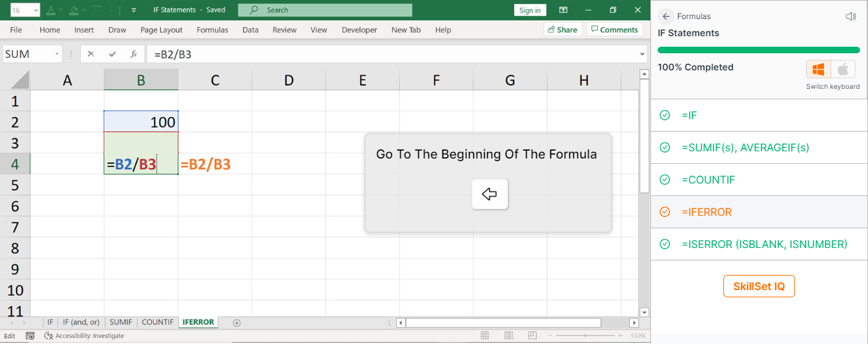Click the Search box in title bar
This screenshot has height=344, width=868.
[325, 10]
